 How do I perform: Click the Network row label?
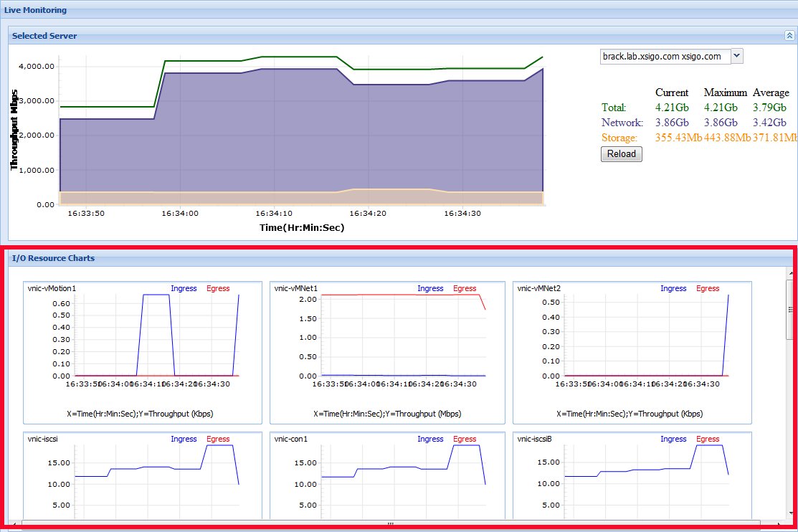pos(622,123)
